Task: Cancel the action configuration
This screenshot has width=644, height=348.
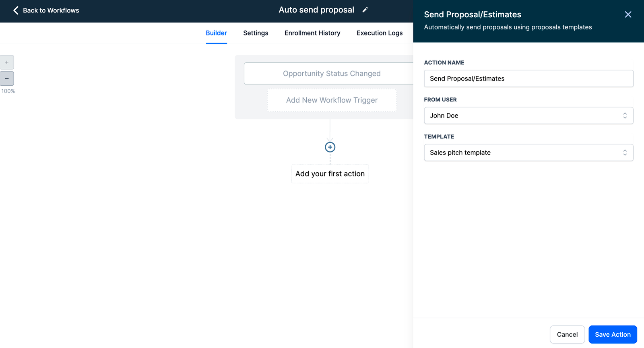Action: (567, 334)
